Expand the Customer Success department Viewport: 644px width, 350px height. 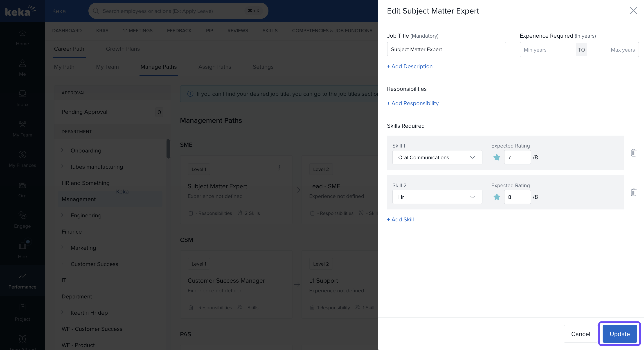62,264
